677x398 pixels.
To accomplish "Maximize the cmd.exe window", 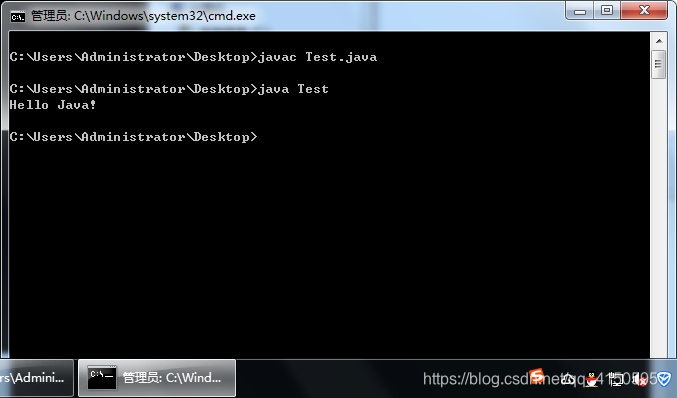I will 607,10.
